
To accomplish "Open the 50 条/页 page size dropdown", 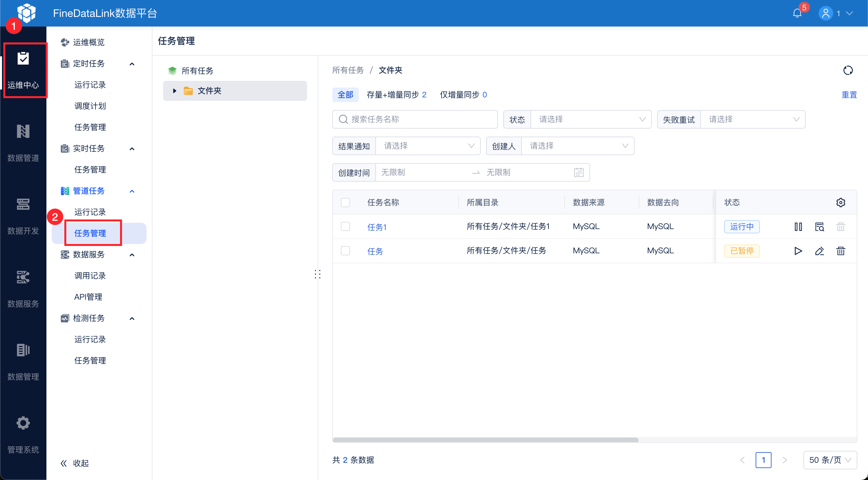I will click(830, 460).
